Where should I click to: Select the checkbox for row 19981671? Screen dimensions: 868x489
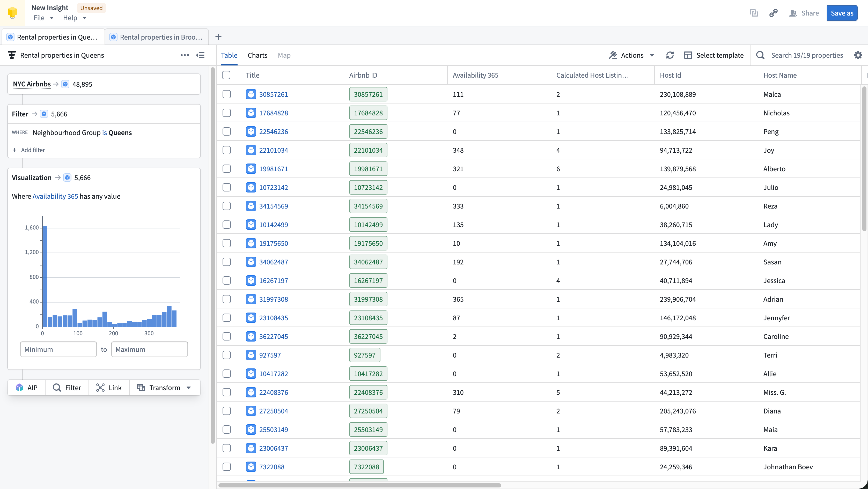click(226, 169)
